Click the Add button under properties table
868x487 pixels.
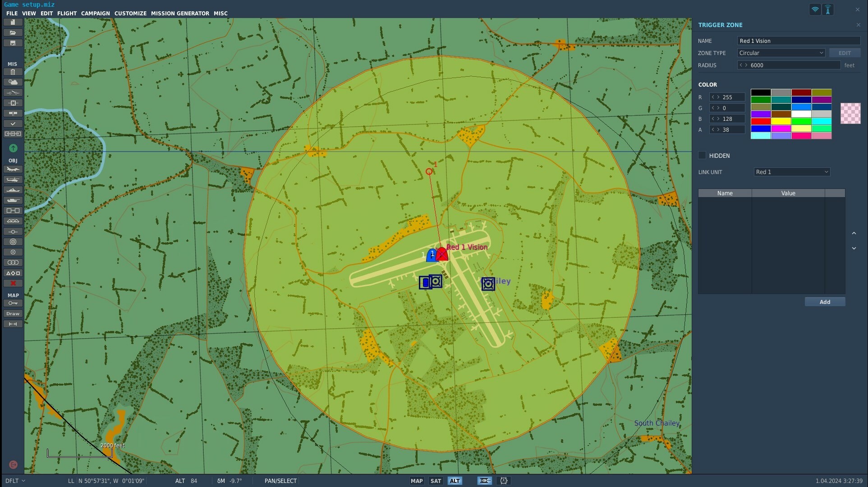825,302
